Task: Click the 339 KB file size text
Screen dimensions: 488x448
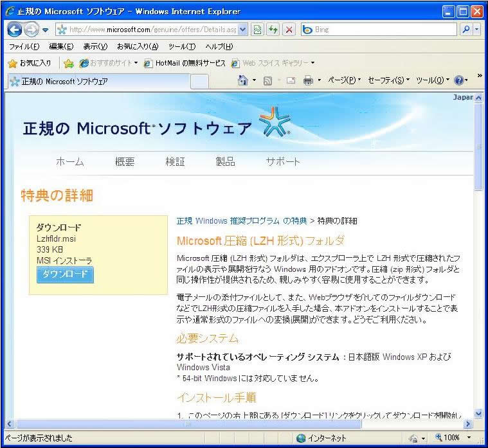Action: [x=50, y=249]
